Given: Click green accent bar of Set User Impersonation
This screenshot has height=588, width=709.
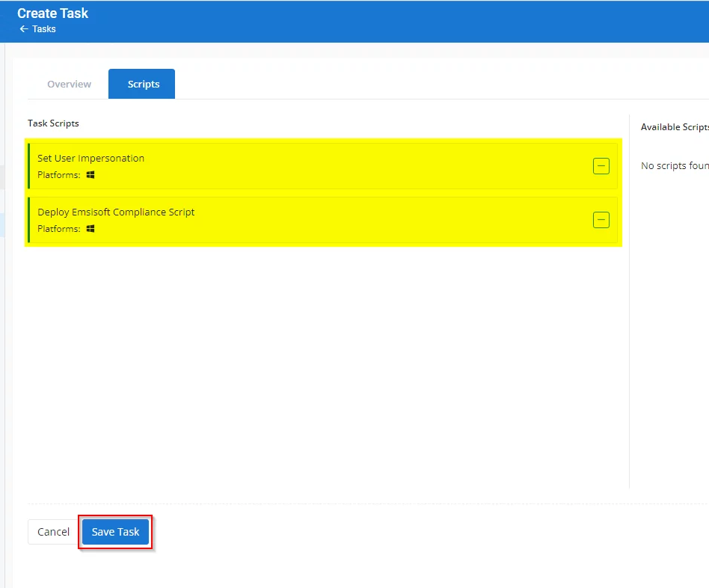Looking at the screenshot, I should coord(29,166).
